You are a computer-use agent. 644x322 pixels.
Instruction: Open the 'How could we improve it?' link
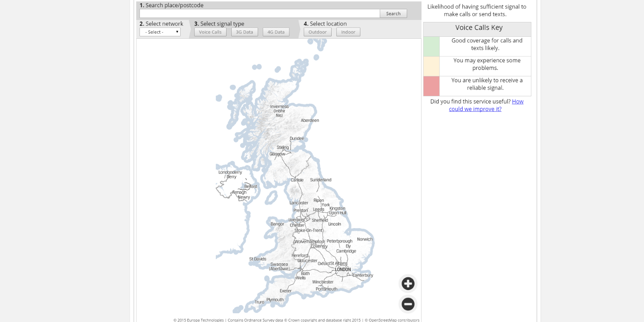(475, 109)
